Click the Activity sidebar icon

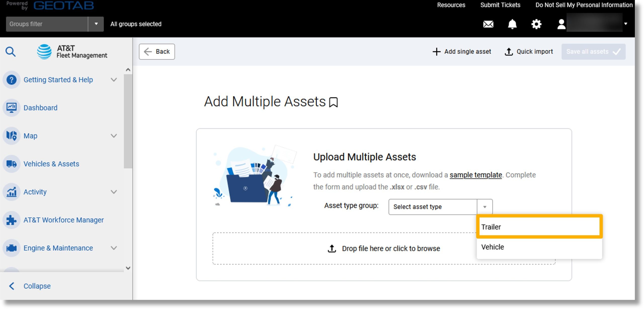click(12, 192)
